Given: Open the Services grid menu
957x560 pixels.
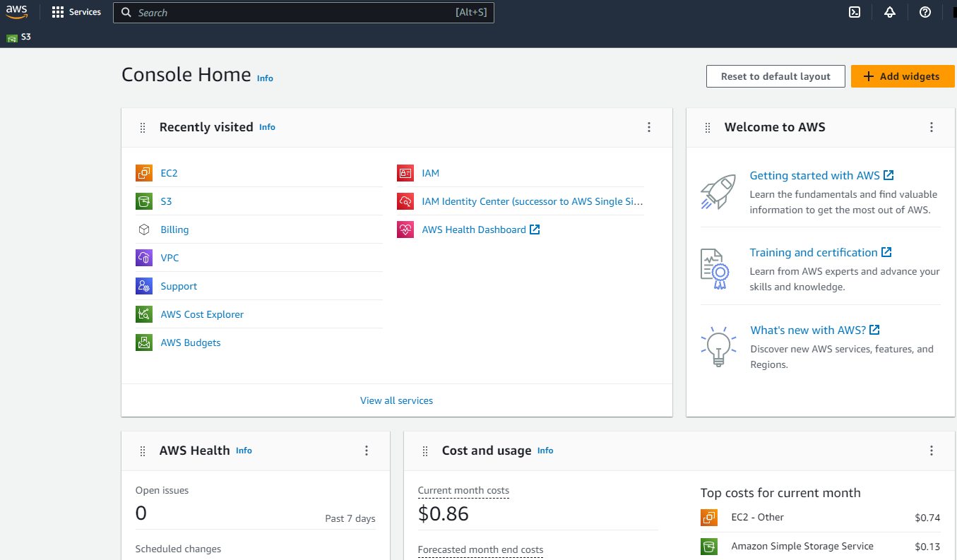Looking at the screenshot, I should (58, 13).
